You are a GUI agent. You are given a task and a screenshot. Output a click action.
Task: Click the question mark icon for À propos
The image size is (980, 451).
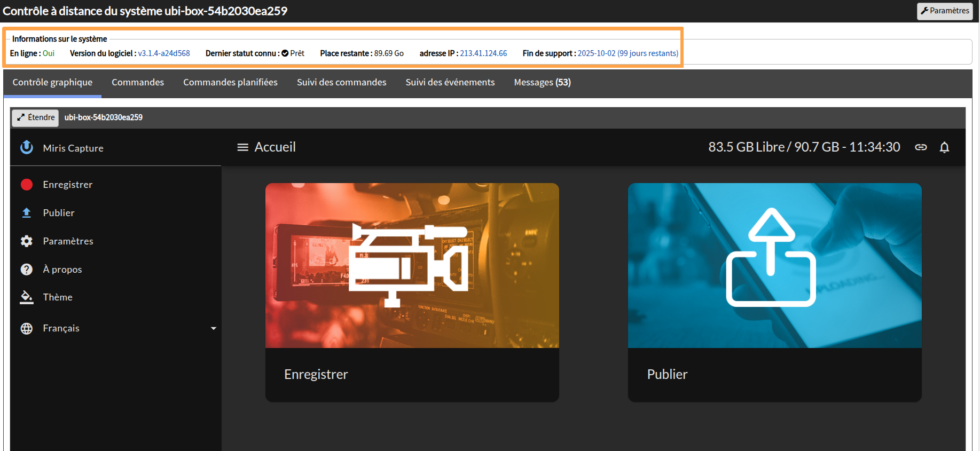[27, 270]
